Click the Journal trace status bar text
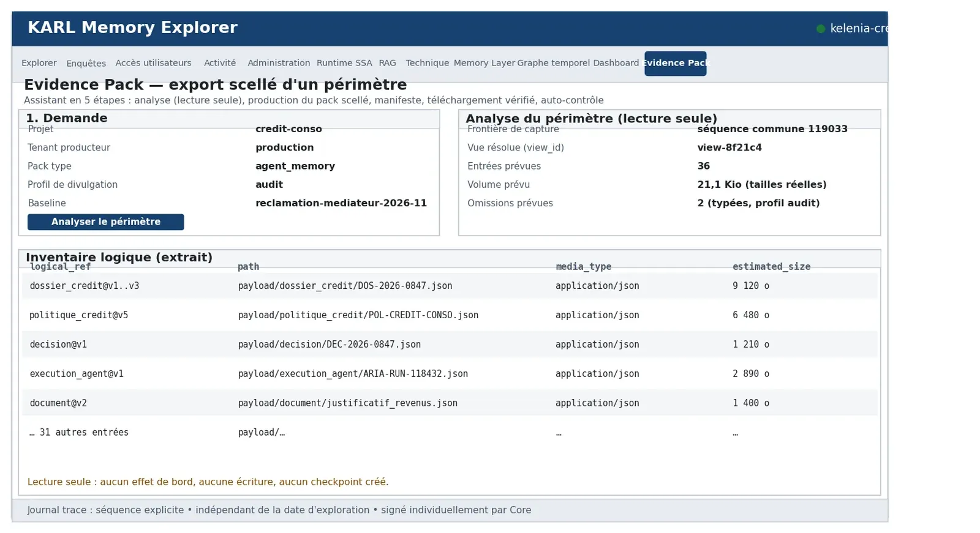Viewport: 980px width, 533px height. [279, 510]
